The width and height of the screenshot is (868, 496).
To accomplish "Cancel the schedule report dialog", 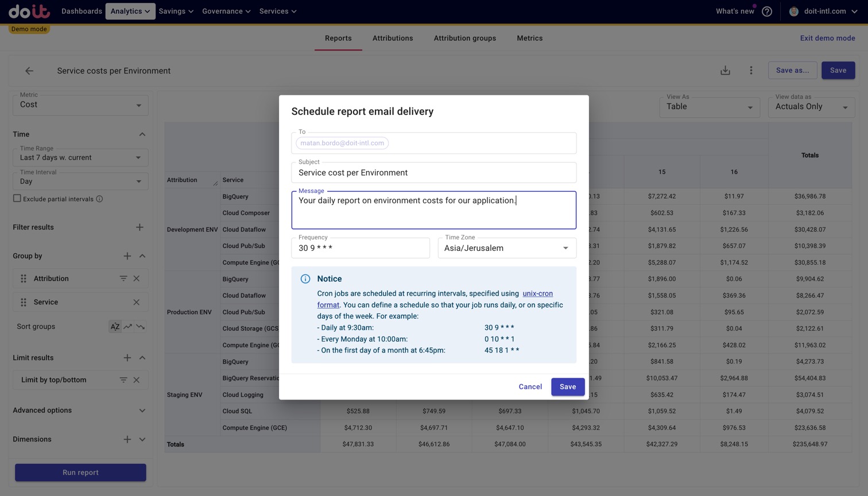I will click(x=530, y=387).
